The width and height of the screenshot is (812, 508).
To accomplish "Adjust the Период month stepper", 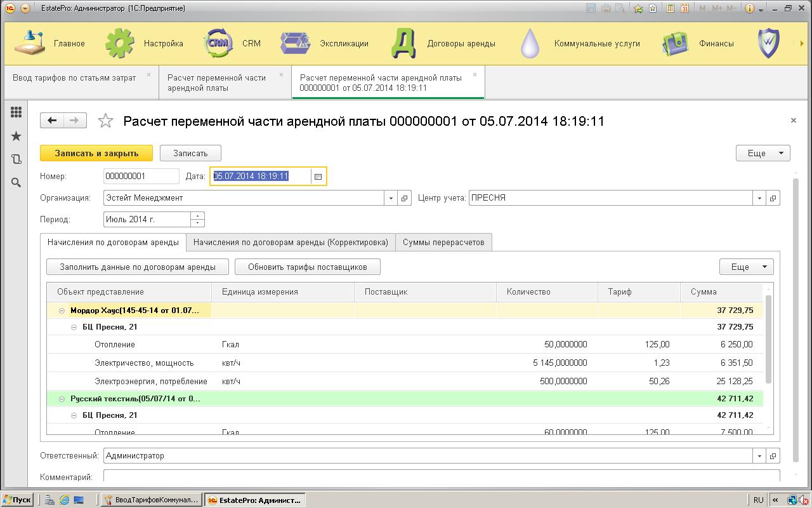I will point(198,219).
